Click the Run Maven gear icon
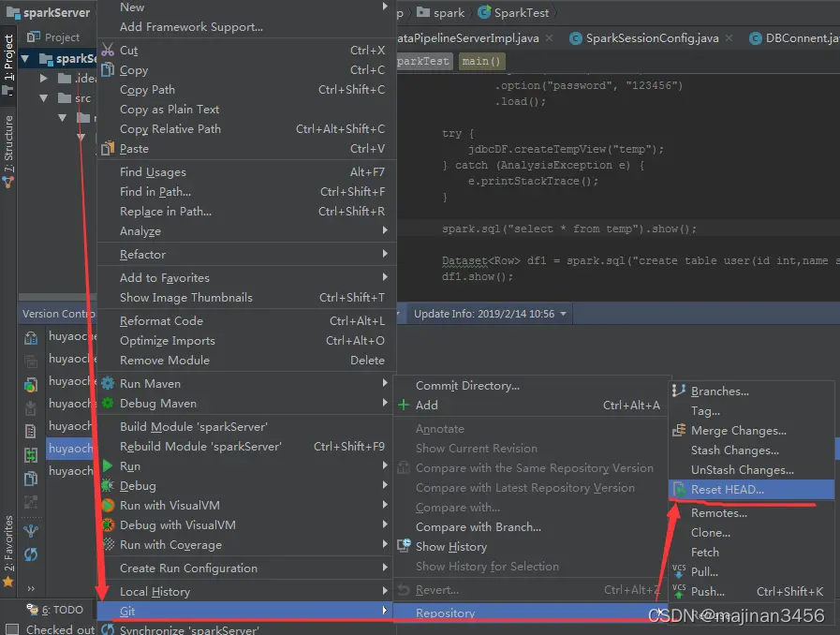This screenshot has height=635, width=840. [x=108, y=383]
